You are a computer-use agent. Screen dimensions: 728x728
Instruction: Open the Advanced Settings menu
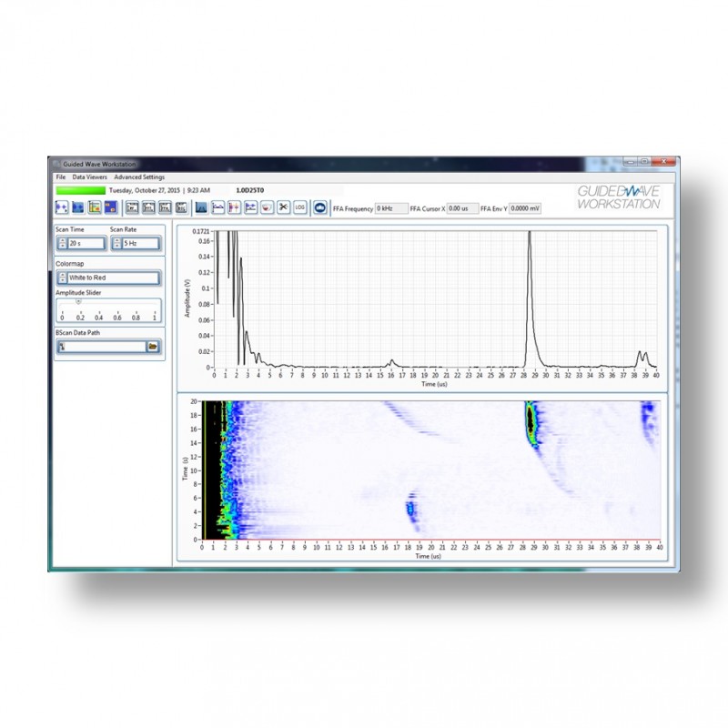[x=140, y=176]
